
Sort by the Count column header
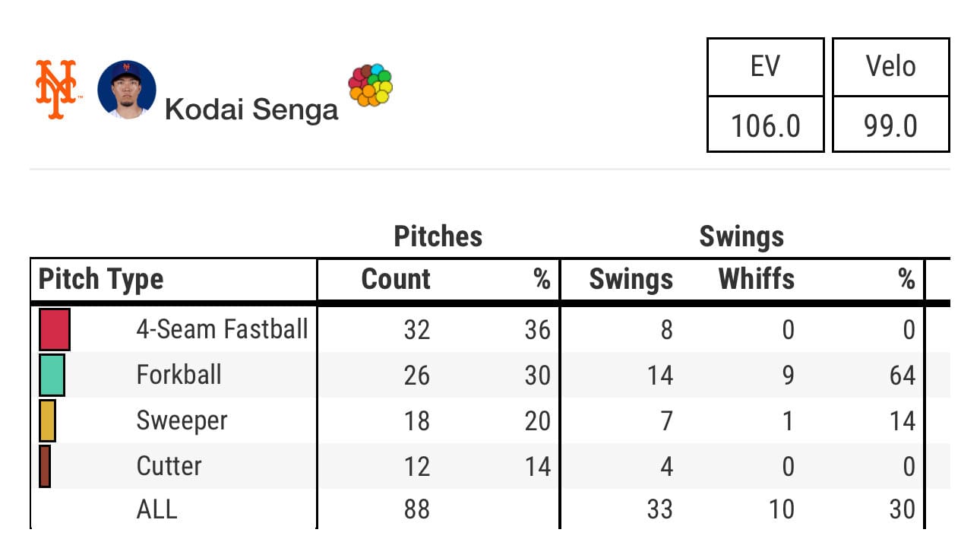pos(396,279)
